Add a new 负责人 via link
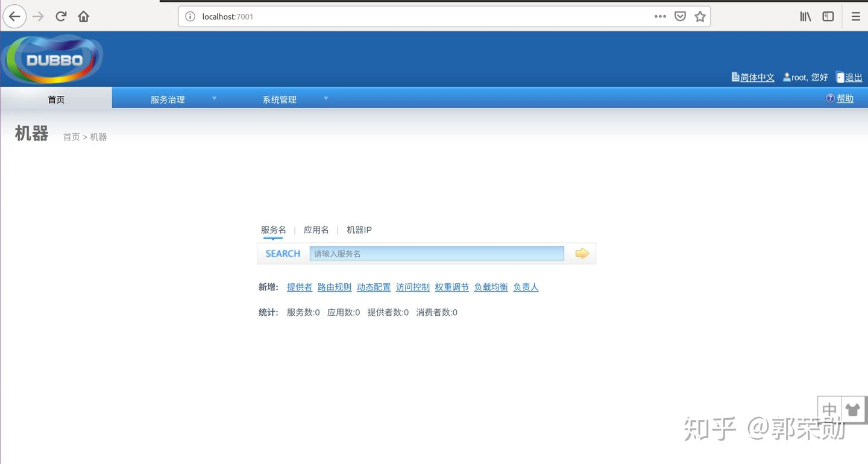Viewport: 868px width, 464px height. tap(526, 287)
